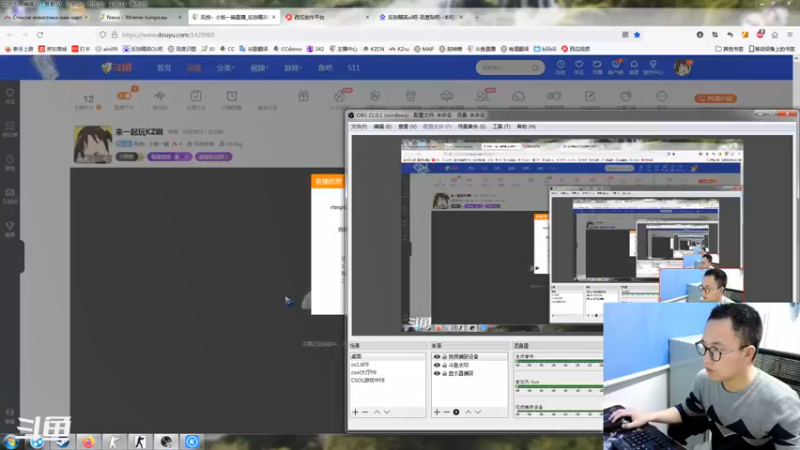Hide the 显示器捕获 source via eye icon

437,373
